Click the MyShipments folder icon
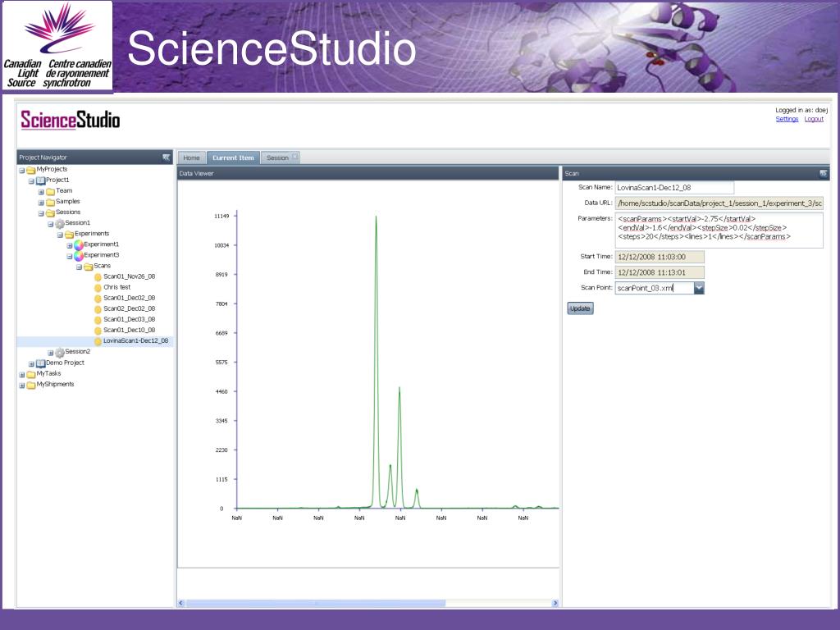Viewport: 840px width, 630px height. click(x=31, y=385)
